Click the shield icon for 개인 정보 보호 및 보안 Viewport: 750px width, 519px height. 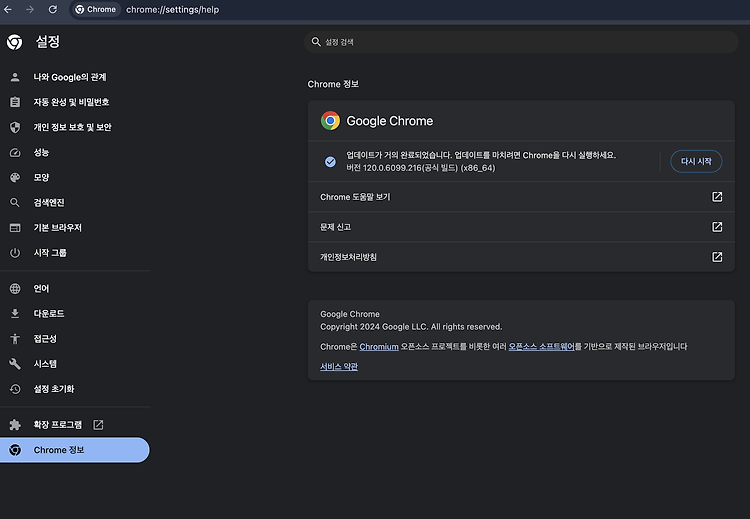tap(15, 127)
